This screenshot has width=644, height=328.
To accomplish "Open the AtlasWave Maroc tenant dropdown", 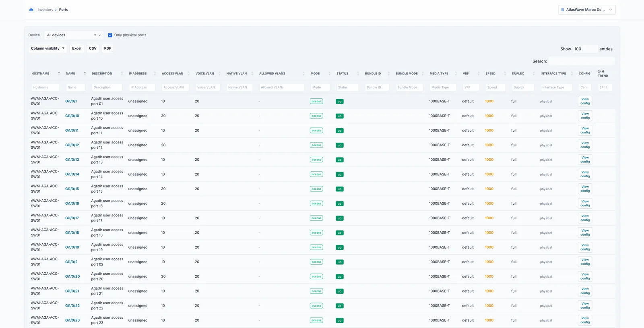I will point(587,10).
